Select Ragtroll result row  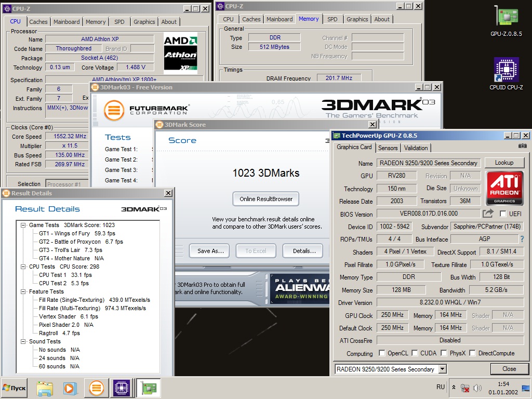[59, 333]
